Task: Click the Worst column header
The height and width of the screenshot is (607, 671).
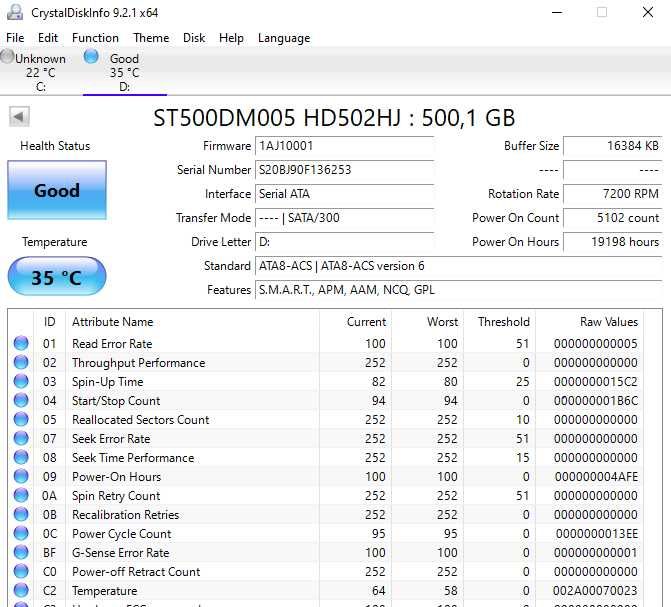Action: click(x=442, y=321)
